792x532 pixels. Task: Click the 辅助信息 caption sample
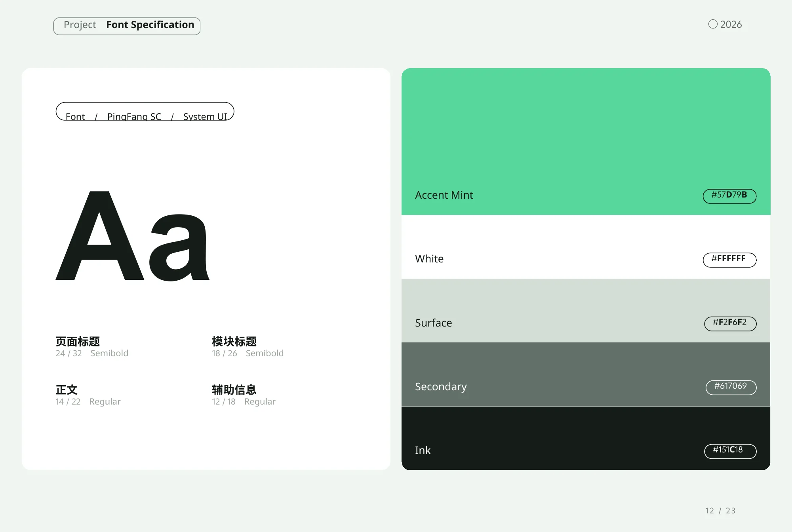(234, 390)
